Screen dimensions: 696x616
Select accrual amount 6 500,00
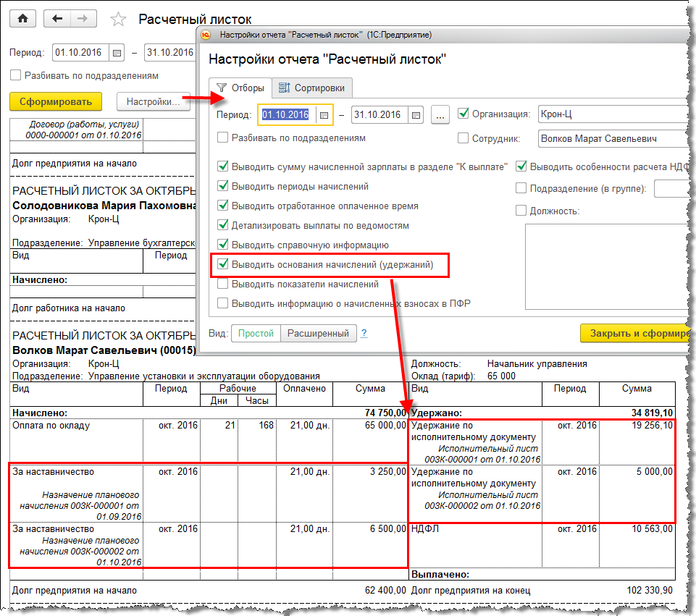pos(388,528)
